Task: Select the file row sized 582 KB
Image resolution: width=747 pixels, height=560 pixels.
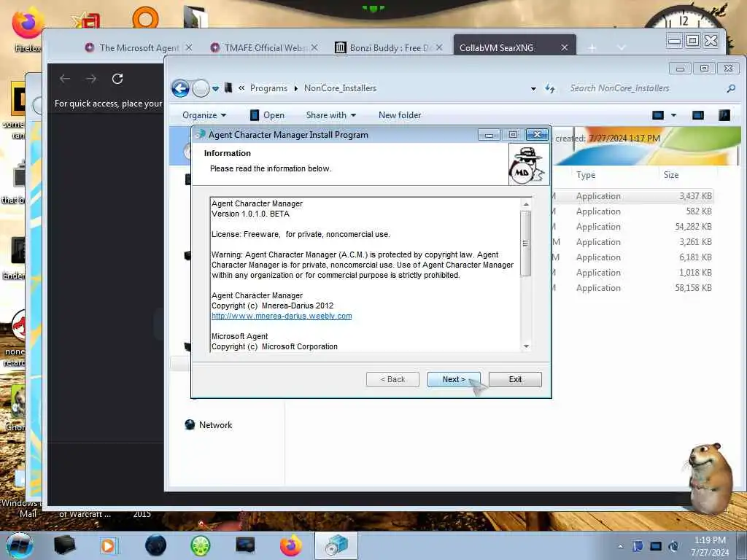Action: pos(632,211)
